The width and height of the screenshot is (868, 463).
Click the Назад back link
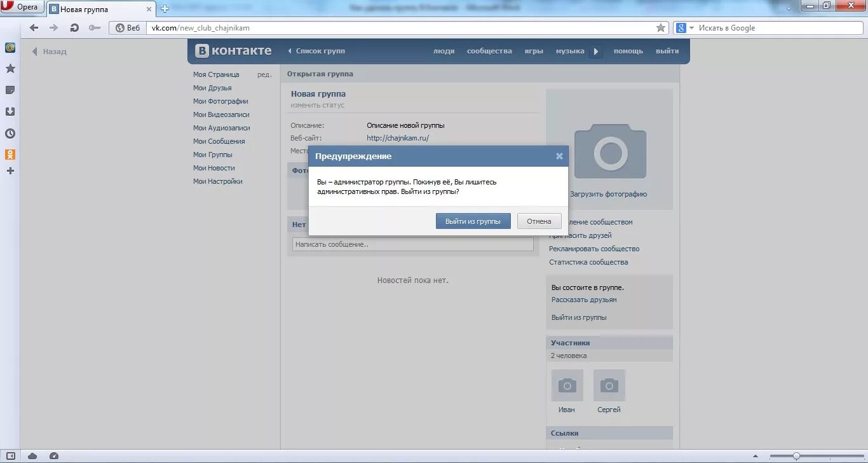point(50,52)
